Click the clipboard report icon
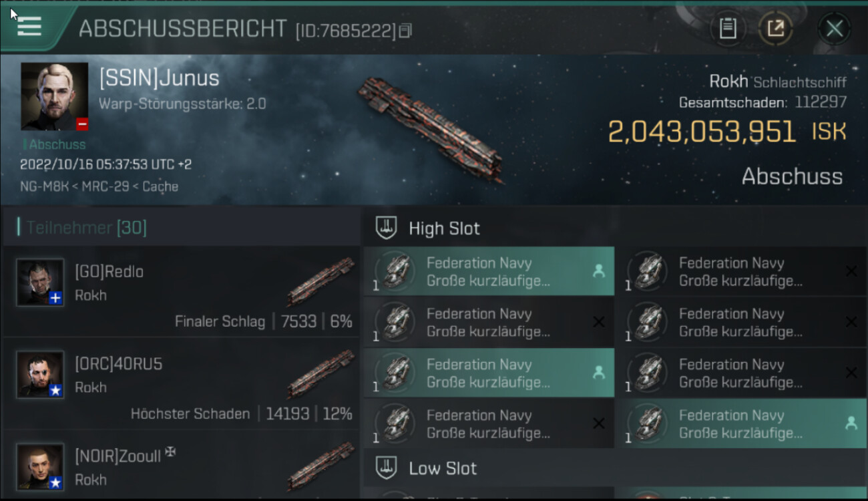 (727, 29)
